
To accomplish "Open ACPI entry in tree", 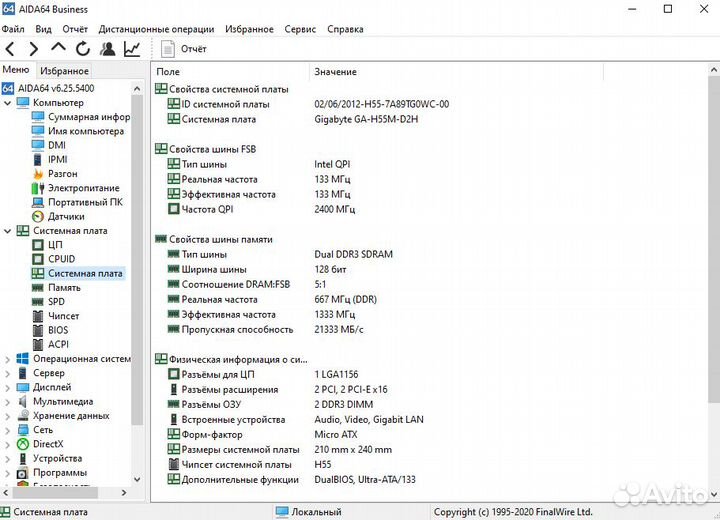I will click(x=50, y=344).
